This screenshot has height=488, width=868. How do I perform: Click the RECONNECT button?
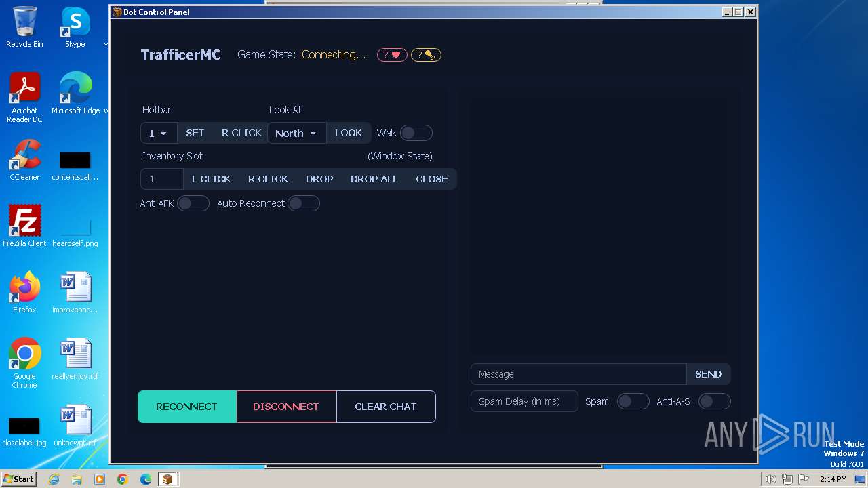point(186,407)
